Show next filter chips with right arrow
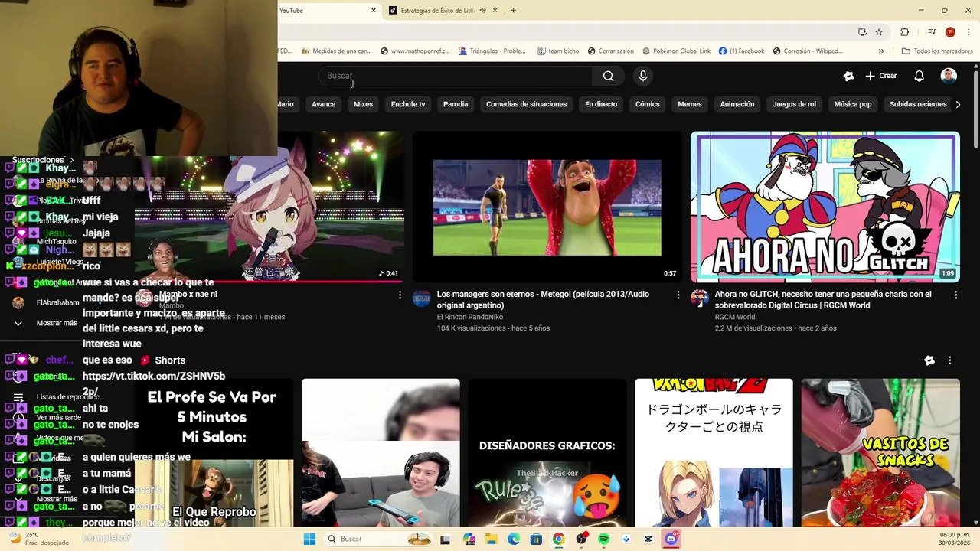Screen dimensions: 980x551 tap(958, 104)
